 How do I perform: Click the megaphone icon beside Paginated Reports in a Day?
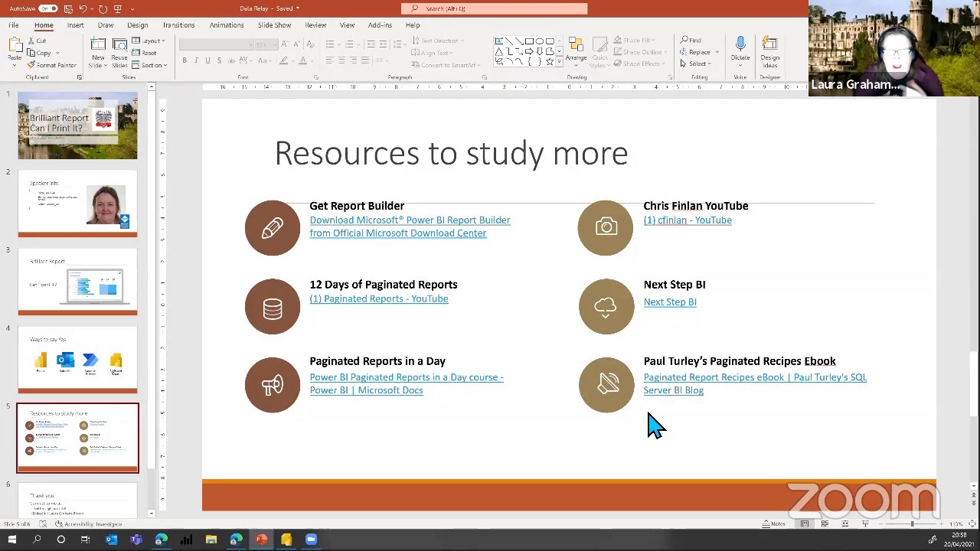(x=273, y=384)
